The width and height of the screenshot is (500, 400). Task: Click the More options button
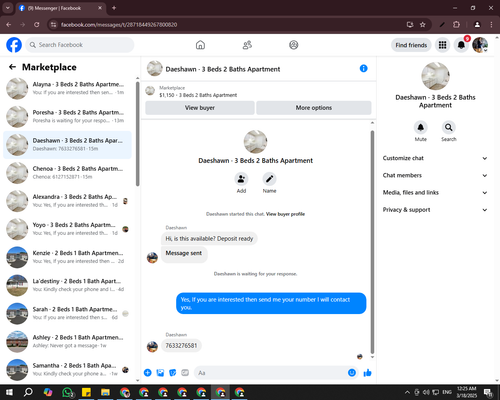point(314,108)
